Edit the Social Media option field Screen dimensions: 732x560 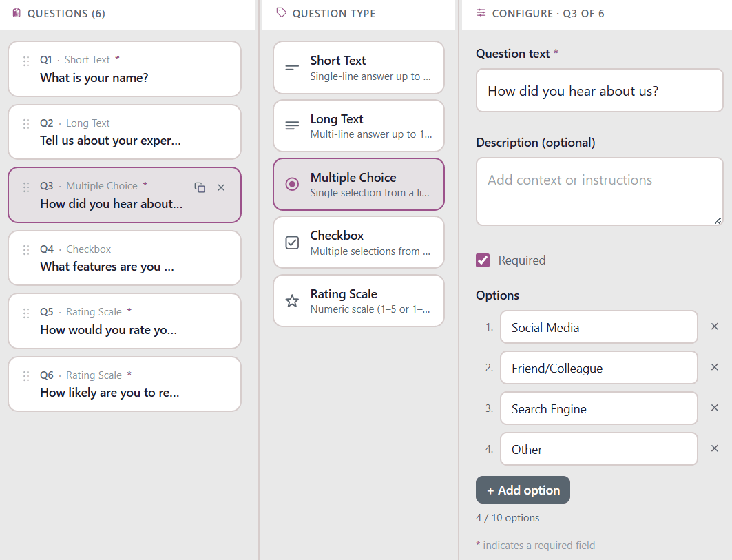click(598, 326)
